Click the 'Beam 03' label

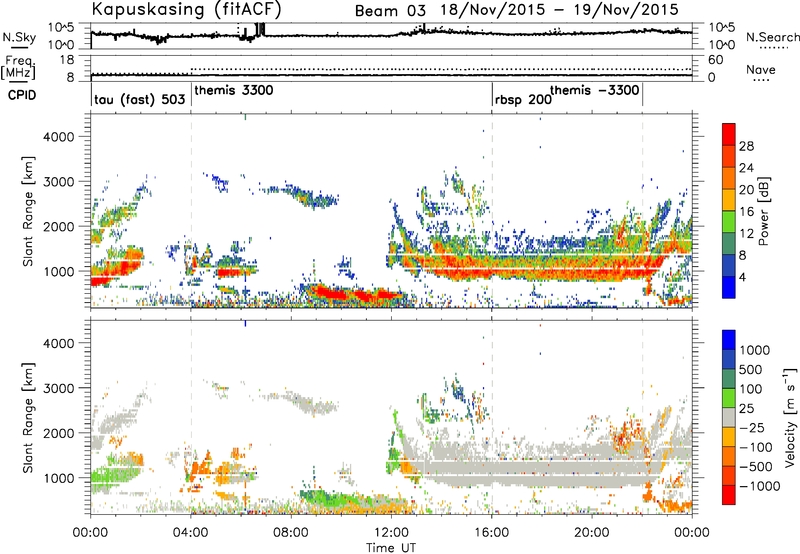tap(390, 10)
